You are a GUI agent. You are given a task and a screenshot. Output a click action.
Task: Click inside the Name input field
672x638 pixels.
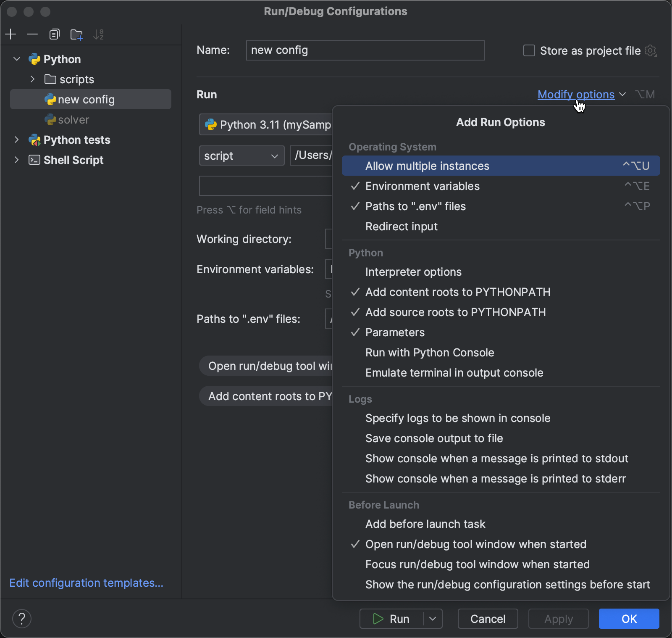click(x=365, y=50)
